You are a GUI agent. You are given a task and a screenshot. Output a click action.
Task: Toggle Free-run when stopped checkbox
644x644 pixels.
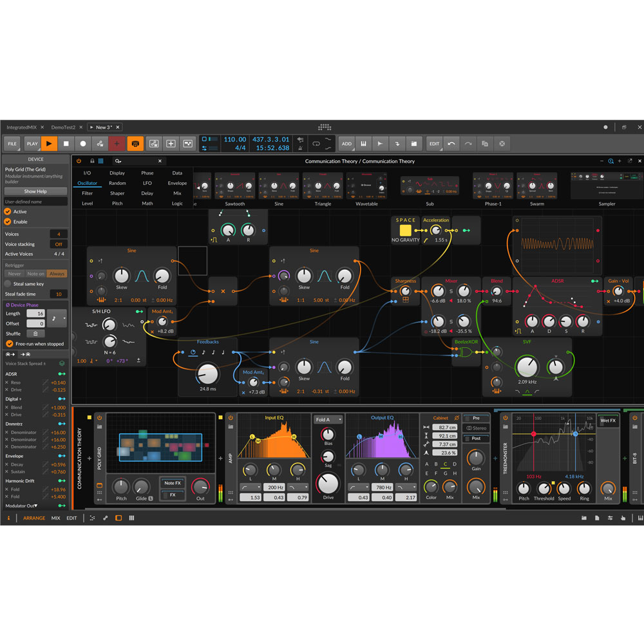[x=10, y=344]
